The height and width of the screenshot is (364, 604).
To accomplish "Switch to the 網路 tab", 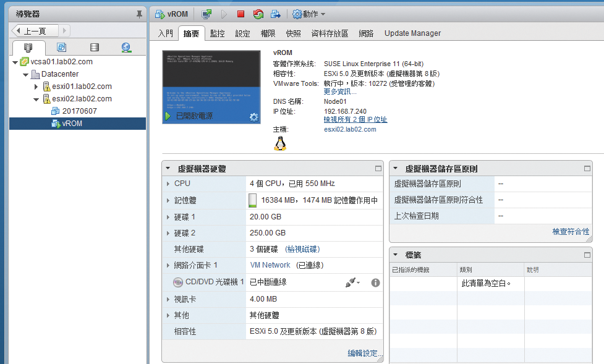I will click(367, 33).
